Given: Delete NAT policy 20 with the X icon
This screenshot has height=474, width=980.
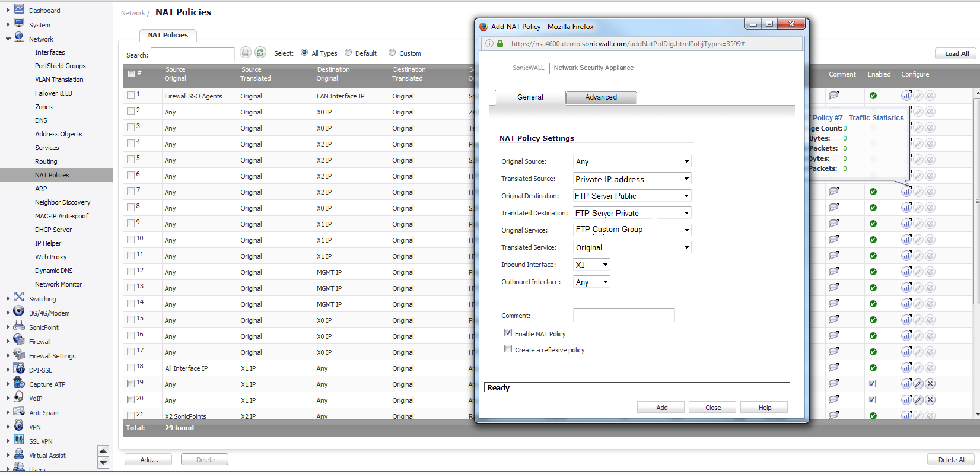Looking at the screenshot, I should point(930,400).
